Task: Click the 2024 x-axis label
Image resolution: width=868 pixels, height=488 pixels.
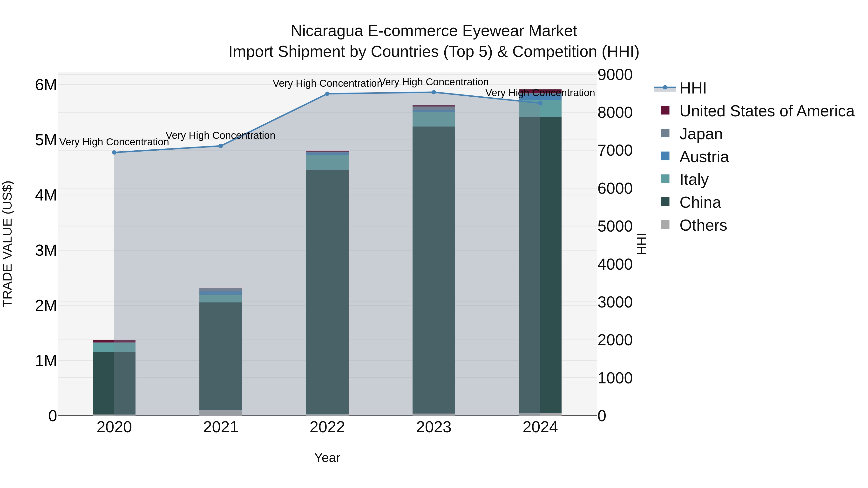Action: 540,427
